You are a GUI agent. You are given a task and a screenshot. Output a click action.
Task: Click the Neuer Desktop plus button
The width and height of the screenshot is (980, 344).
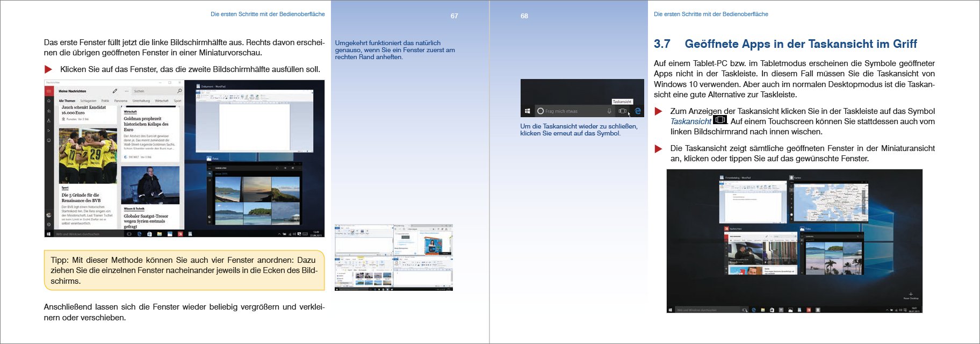(x=910, y=294)
